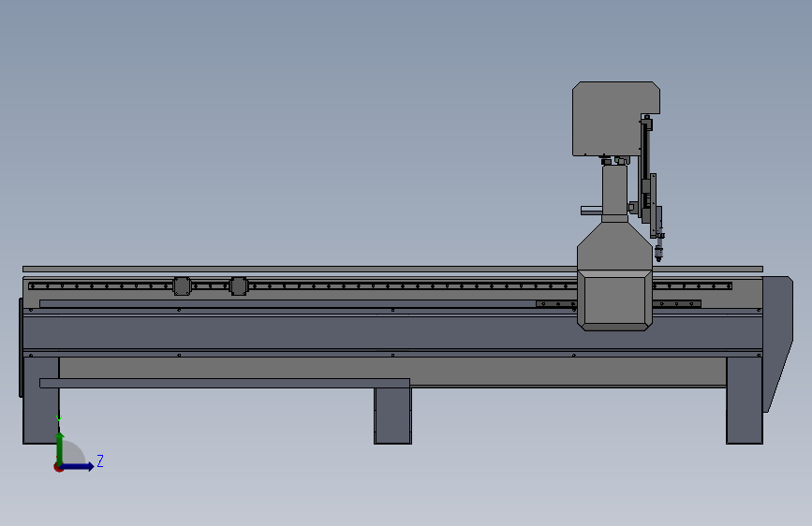
Task: Select the left linear bearing block on the rail
Action: 182,285
